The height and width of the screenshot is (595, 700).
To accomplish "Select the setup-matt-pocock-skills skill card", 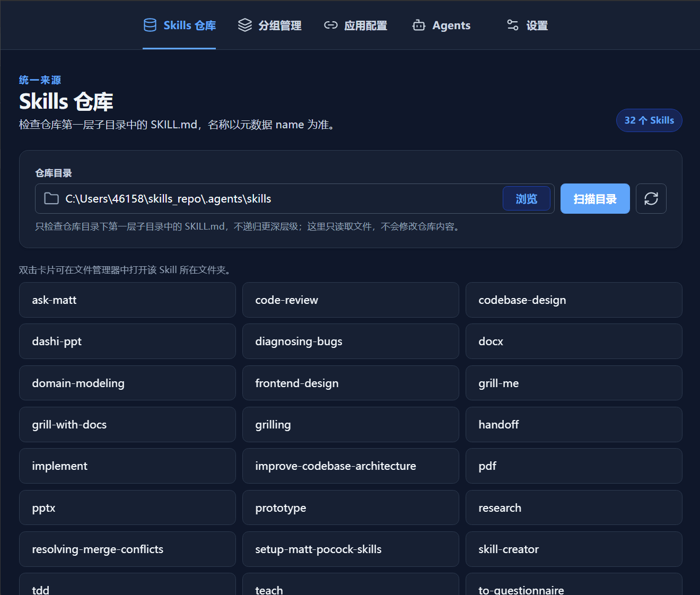I will (351, 549).
